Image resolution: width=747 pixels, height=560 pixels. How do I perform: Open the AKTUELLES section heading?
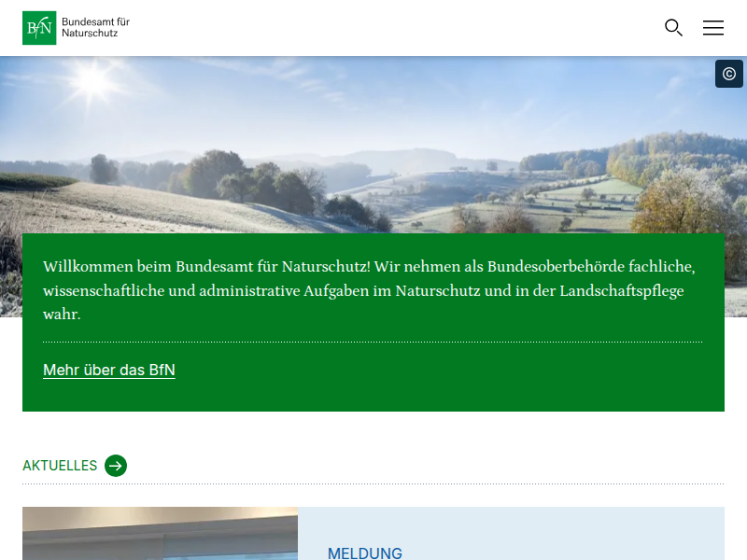60,466
